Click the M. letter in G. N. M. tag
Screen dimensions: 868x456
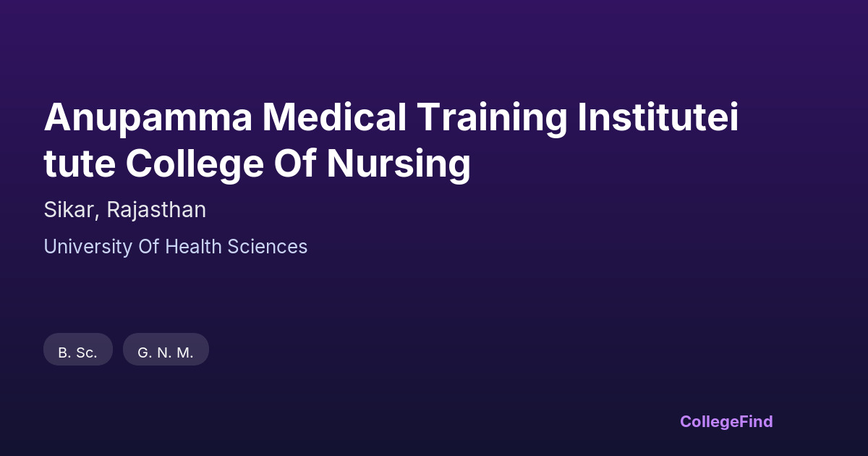(x=184, y=352)
